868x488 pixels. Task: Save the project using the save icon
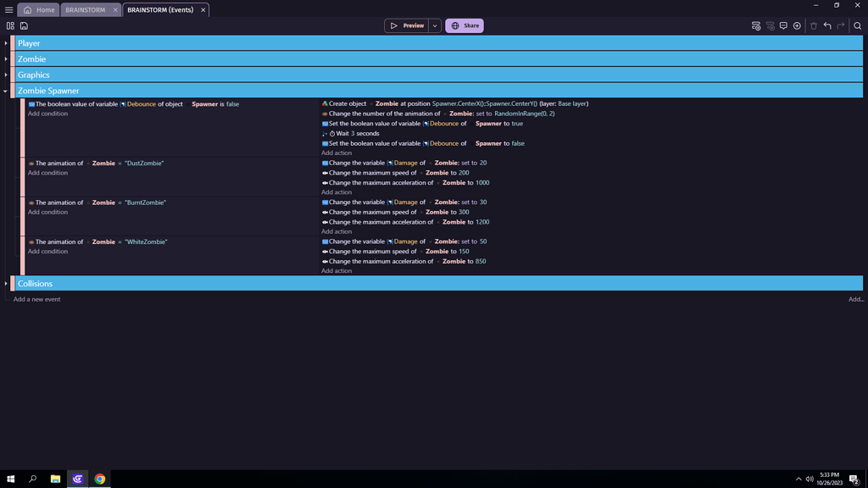click(x=24, y=25)
